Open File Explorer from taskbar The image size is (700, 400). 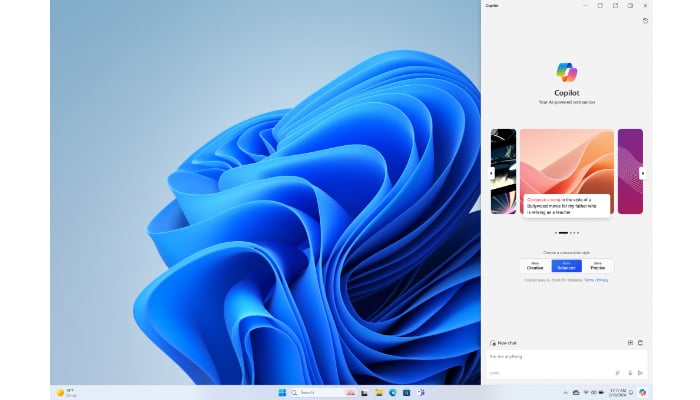point(379,392)
